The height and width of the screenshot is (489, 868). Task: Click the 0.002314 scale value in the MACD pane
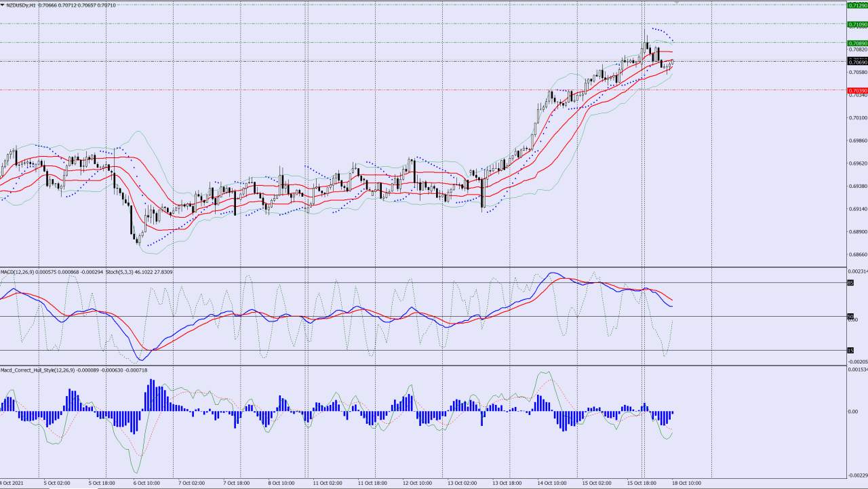pyautogui.click(x=858, y=271)
